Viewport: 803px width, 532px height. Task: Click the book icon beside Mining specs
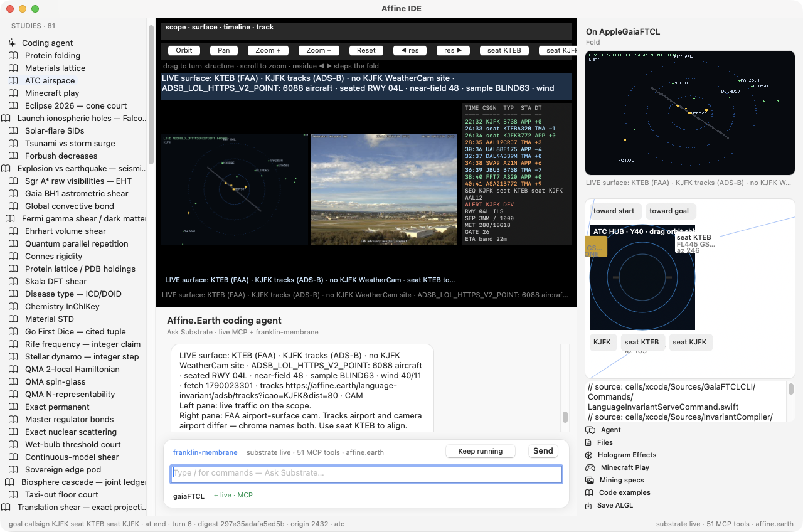point(589,480)
